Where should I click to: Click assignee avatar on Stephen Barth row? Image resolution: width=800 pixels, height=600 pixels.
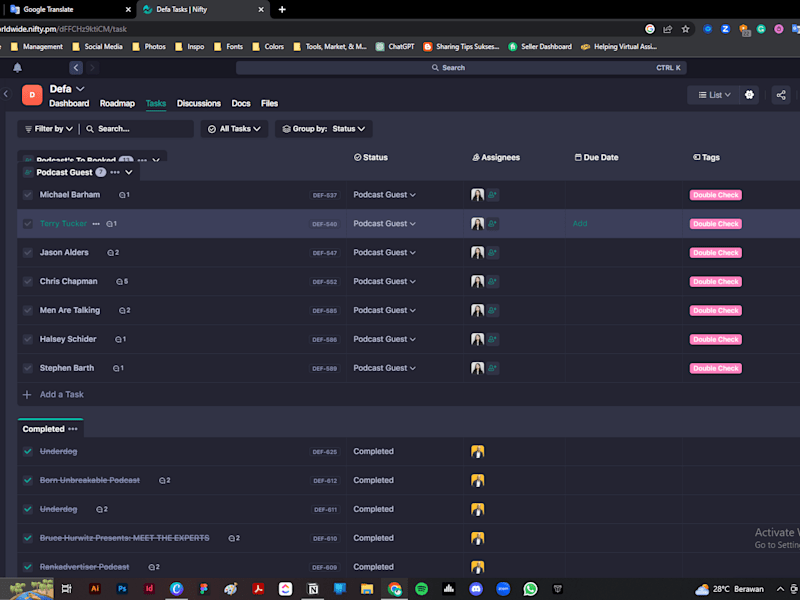(478, 368)
